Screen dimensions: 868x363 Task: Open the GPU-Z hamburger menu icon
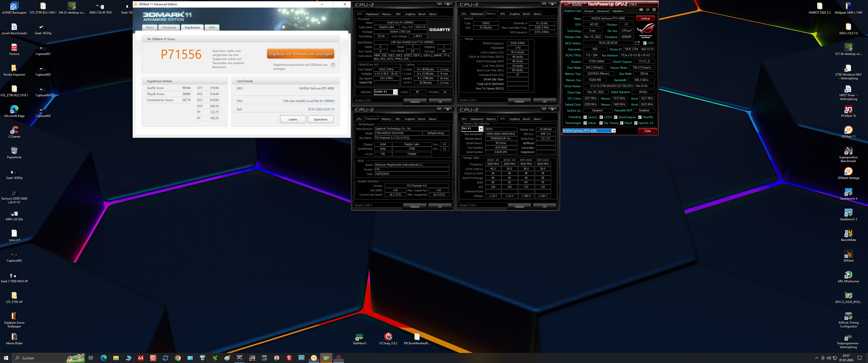[x=654, y=9]
